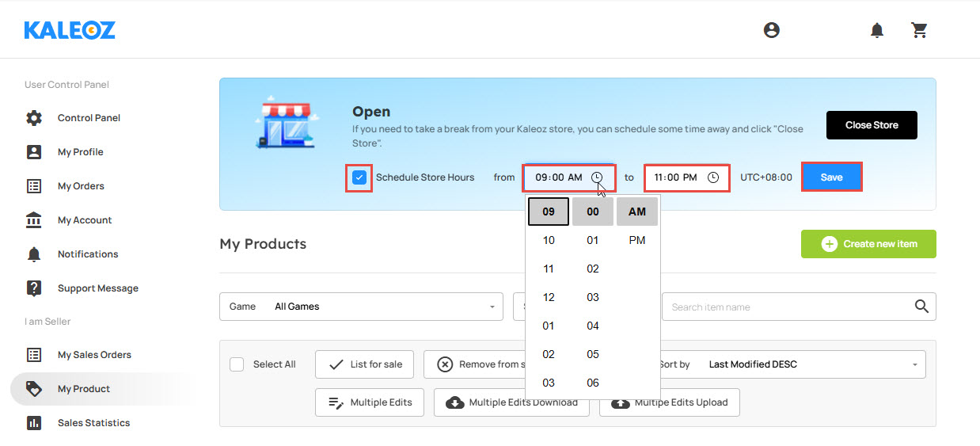Image resolution: width=980 pixels, height=446 pixels.
Task: Click the Multiple Edits button
Action: pos(370,402)
